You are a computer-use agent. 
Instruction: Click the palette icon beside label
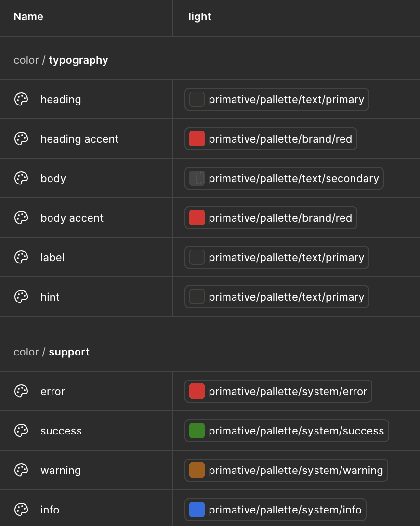click(x=21, y=257)
